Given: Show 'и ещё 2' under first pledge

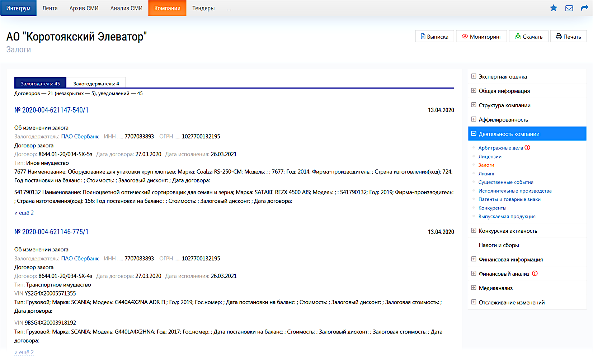Looking at the screenshot, I should pyautogui.click(x=24, y=213).
